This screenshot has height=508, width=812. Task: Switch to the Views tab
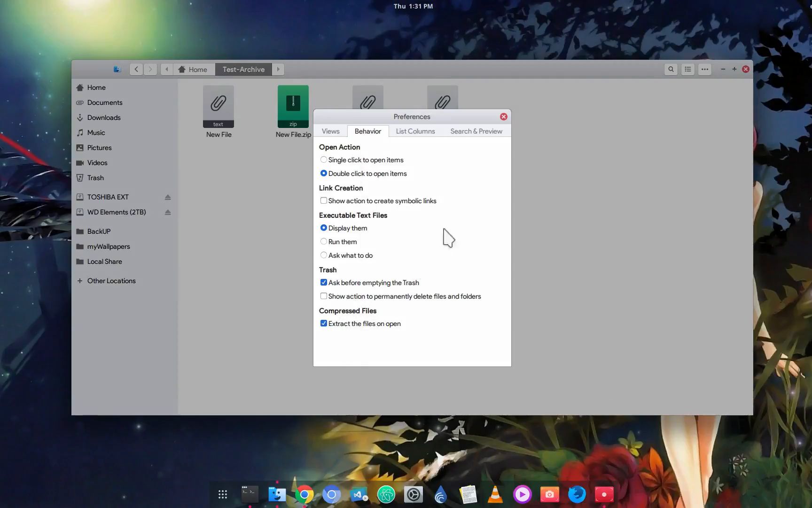coord(330,131)
